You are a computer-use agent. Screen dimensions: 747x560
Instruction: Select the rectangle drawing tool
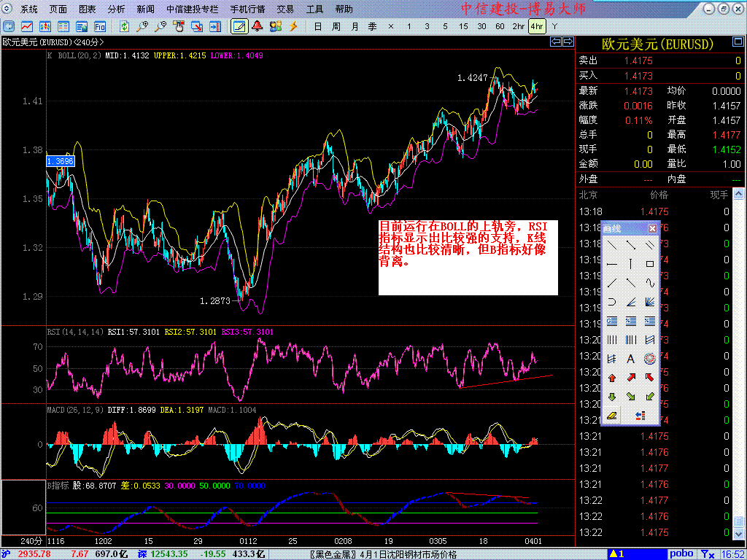point(650,264)
